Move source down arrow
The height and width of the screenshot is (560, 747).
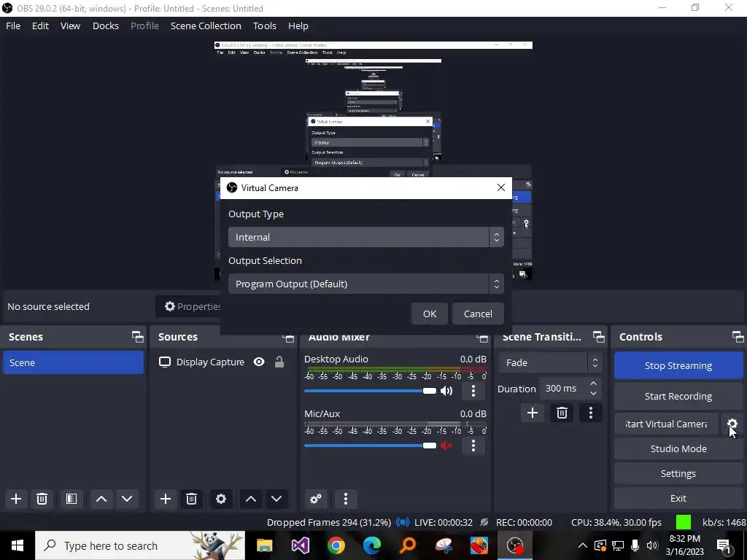tap(276, 499)
